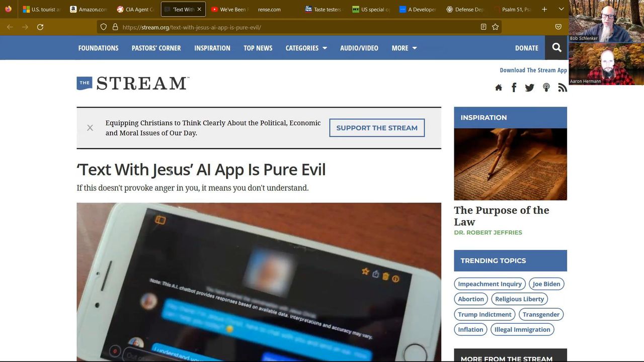Toggle reader view in address bar
Viewport: 644px width, 362px height.
coord(484,27)
